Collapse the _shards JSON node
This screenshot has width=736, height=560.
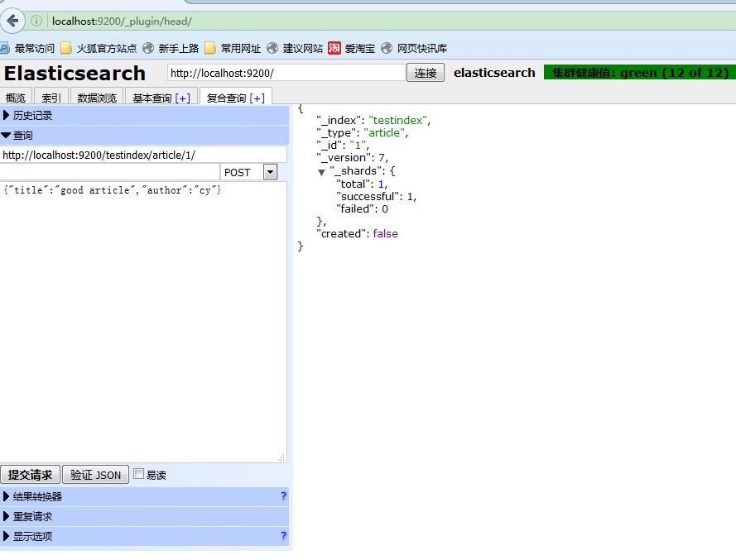(321, 172)
